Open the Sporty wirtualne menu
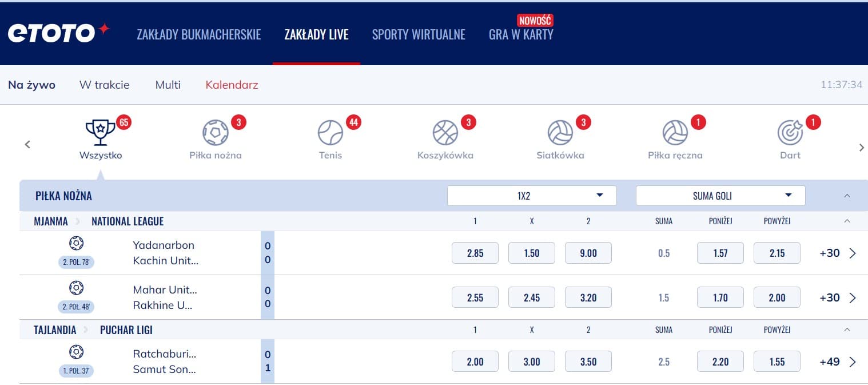Viewport: 868px width, 385px height. [419, 34]
